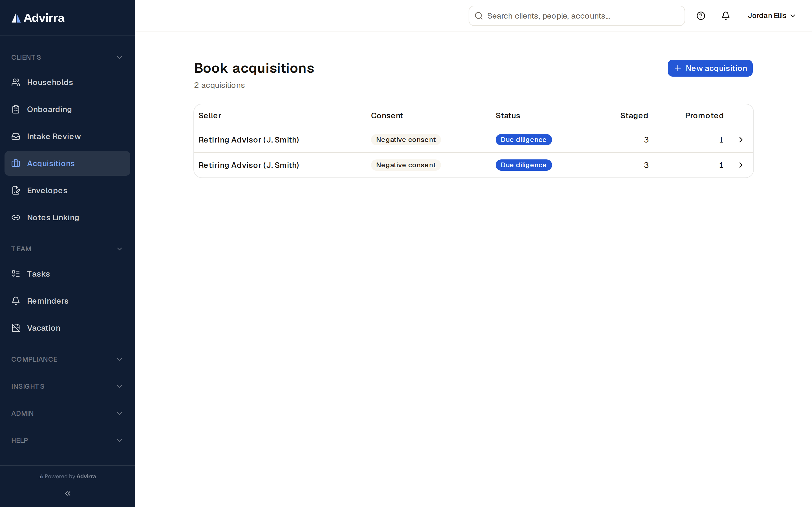Expand the COMPLIANCE section
This screenshot has width=812, height=507.
pyautogui.click(x=67, y=359)
